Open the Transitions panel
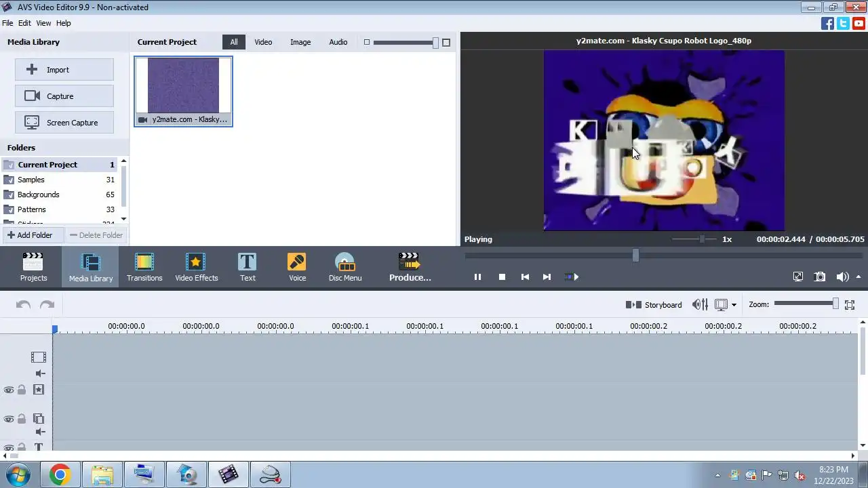Image resolution: width=868 pixels, height=488 pixels. 144,267
